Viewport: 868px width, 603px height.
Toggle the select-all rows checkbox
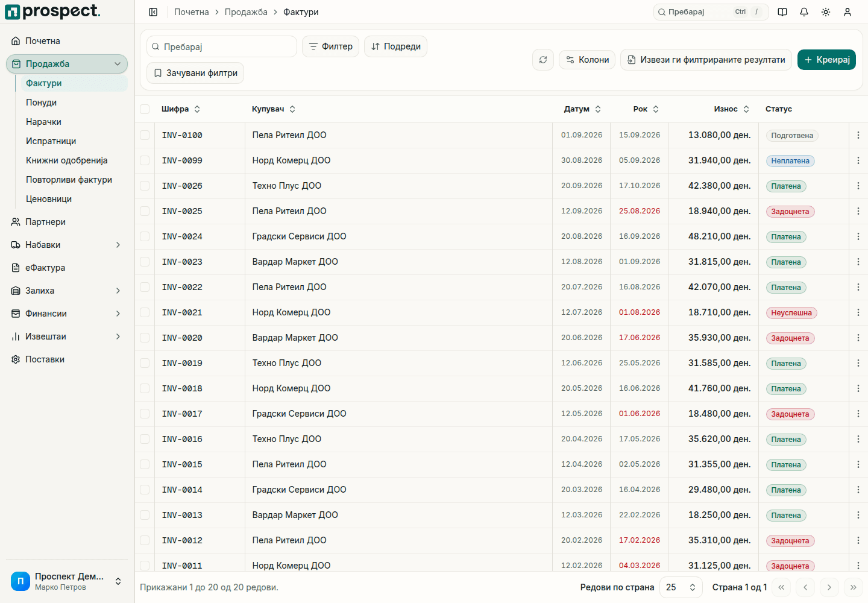click(x=145, y=109)
